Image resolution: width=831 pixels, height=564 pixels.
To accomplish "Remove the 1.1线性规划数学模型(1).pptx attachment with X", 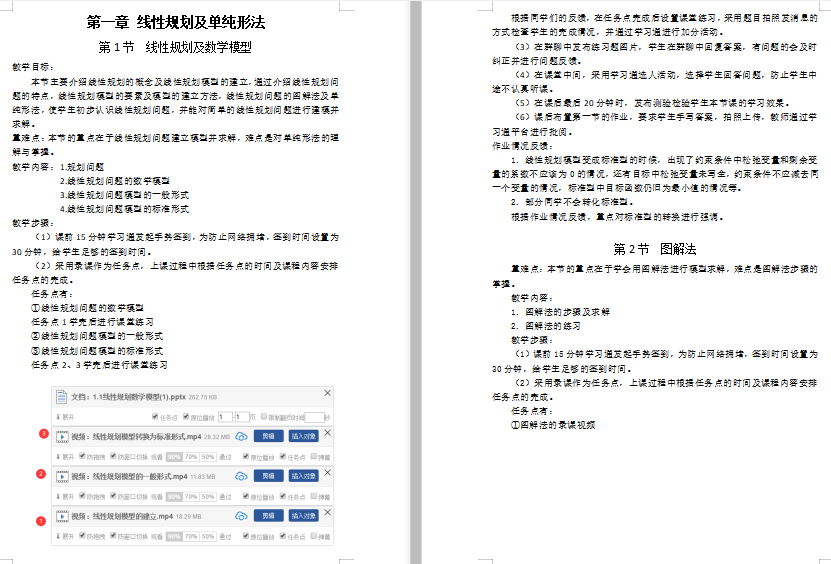I will click(328, 394).
